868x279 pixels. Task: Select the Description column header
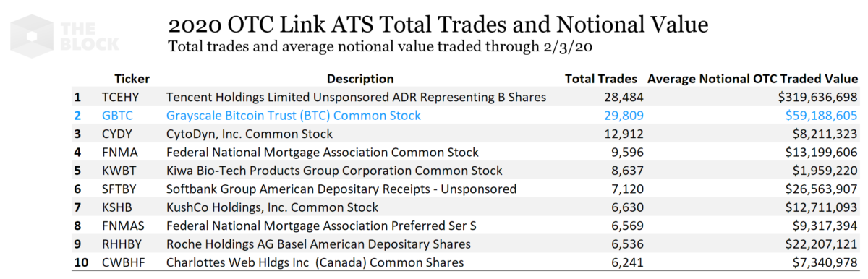(360, 79)
